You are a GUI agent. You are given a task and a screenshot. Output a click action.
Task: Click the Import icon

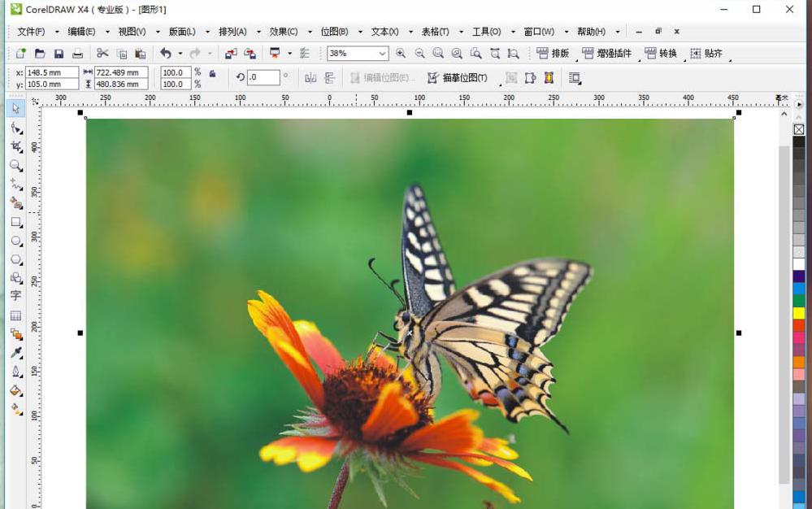pyautogui.click(x=231, y=54)
